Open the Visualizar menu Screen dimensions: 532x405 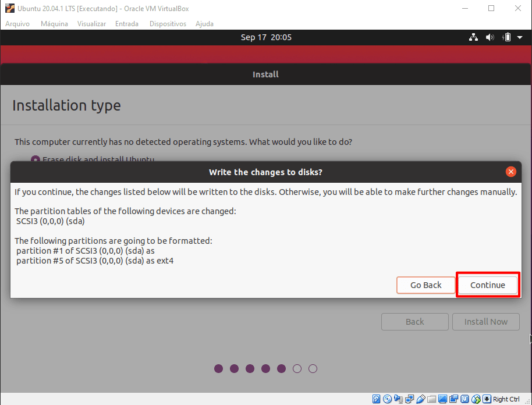click(x=91, y=24)
